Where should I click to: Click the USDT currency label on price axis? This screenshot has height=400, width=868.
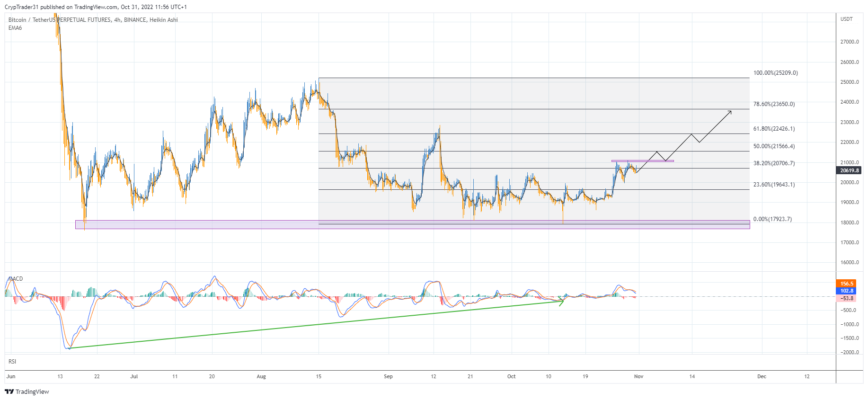tap(846, 19)
